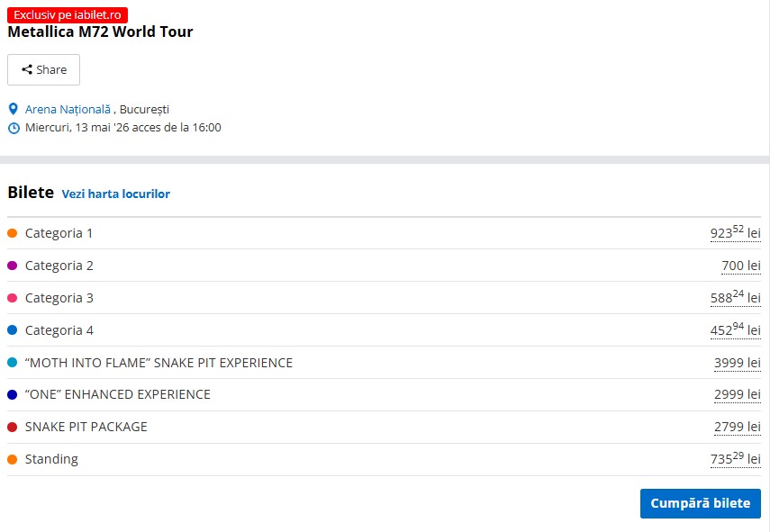Click the location pin icon

[13, 109]
